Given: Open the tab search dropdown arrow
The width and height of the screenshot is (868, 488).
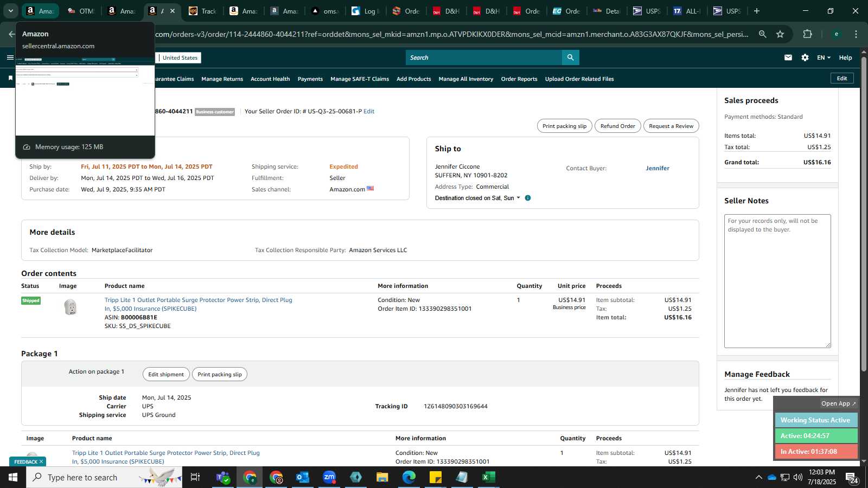Looking at the screenshot, I should tap(10, 11).
